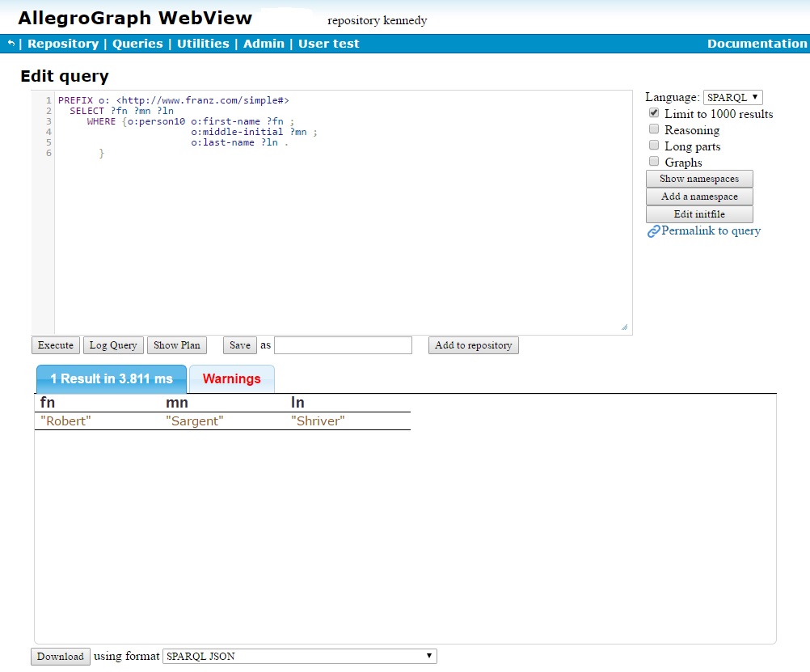Open the Language SPARQL dropdown
The image size is (810, 672).
click(x=732, y=97)
